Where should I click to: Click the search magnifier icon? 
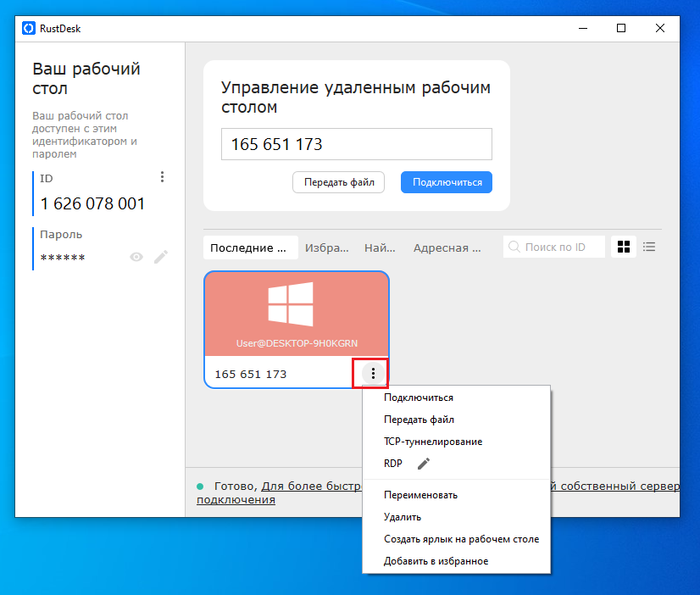coord(514,247)
